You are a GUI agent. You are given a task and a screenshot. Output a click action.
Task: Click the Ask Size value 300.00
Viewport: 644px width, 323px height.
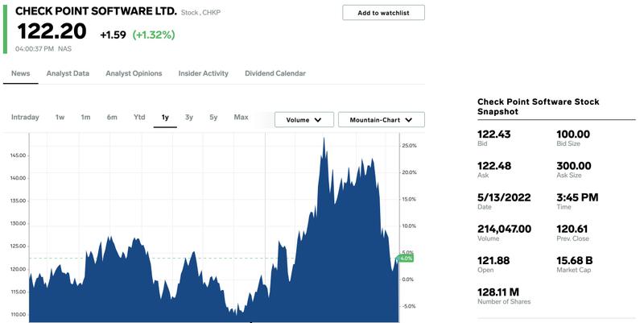(x=574, y=166)
